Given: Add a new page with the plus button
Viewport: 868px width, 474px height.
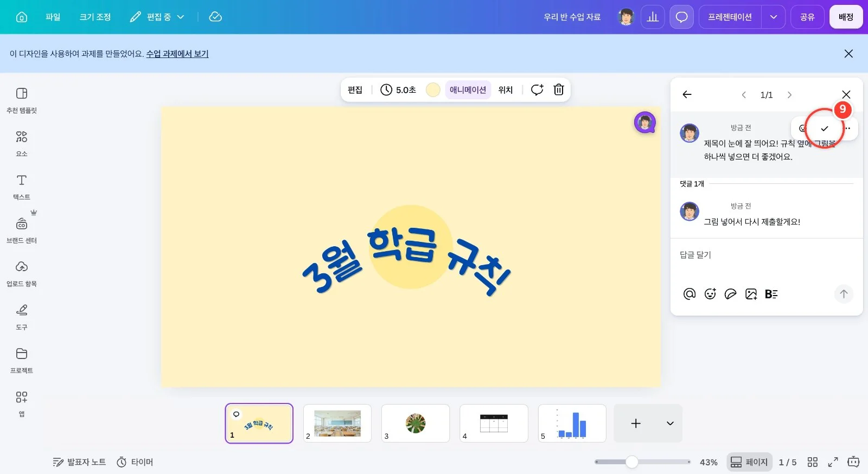Looking at the screenshot, I should click(x=636, y=424).
